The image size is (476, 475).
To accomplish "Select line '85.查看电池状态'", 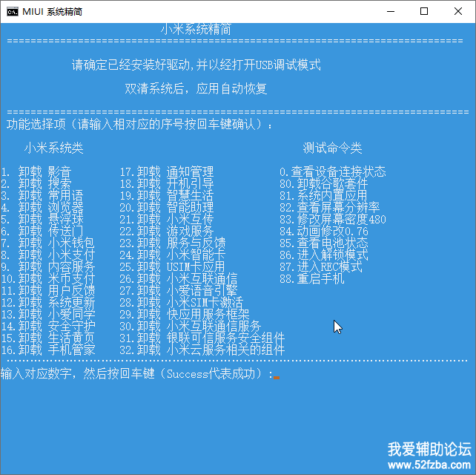I will (324, 243).
